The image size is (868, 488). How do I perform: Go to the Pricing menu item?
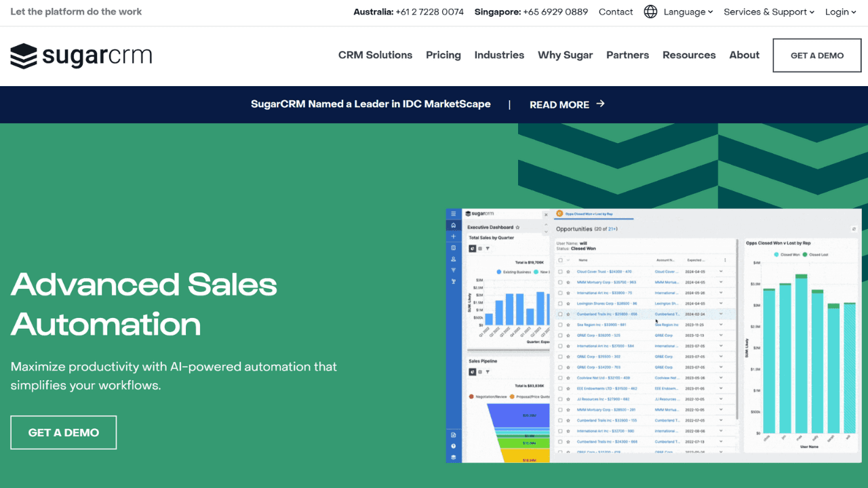(x=443, y=55)
